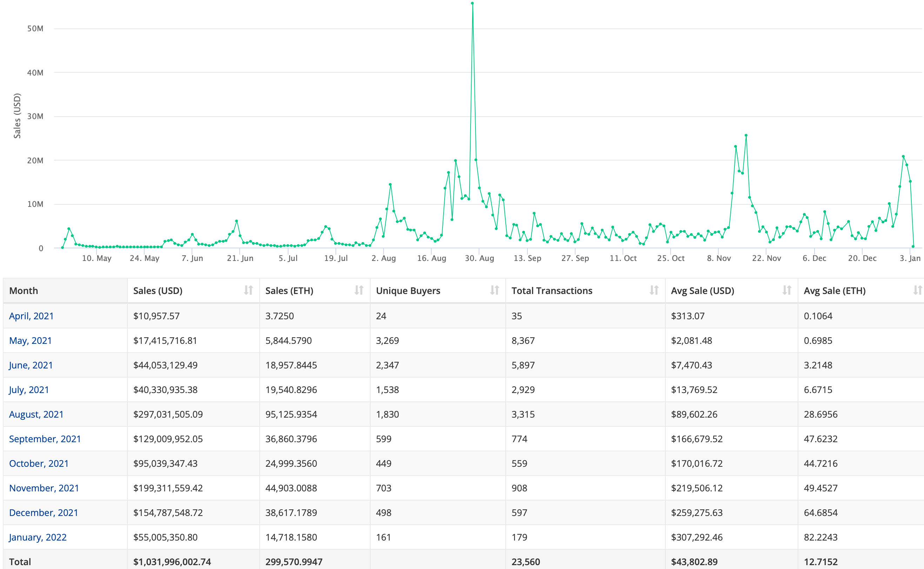Screen dimensions: 924x569
Task: Select avg sale value $259,275.63
Action: (x=697, y=512)
